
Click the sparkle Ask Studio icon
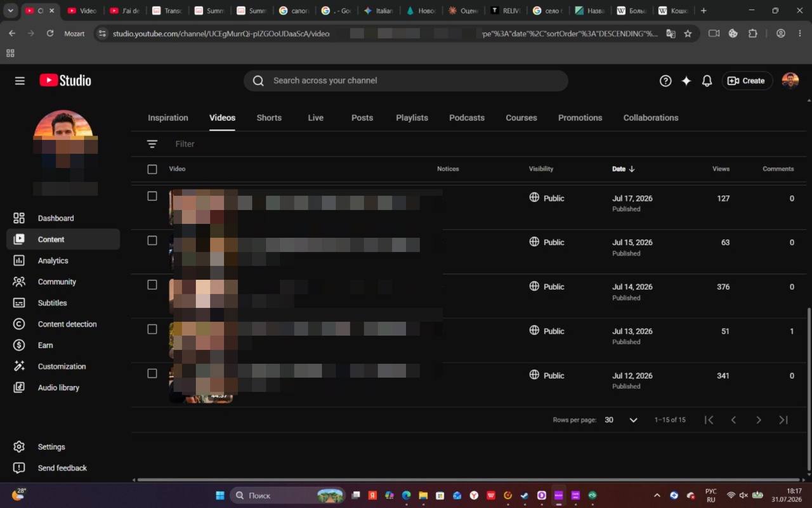tap(686, 81)
